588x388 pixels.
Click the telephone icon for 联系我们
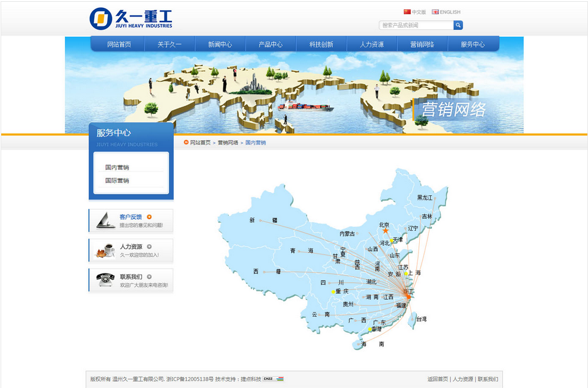(x=105, y=280)
